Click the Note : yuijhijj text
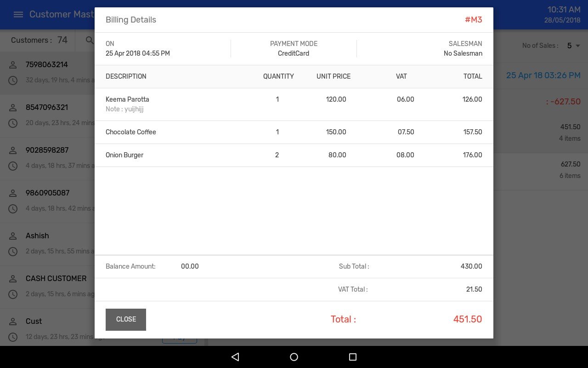This screenshot has height=368, width=588. 124,109
